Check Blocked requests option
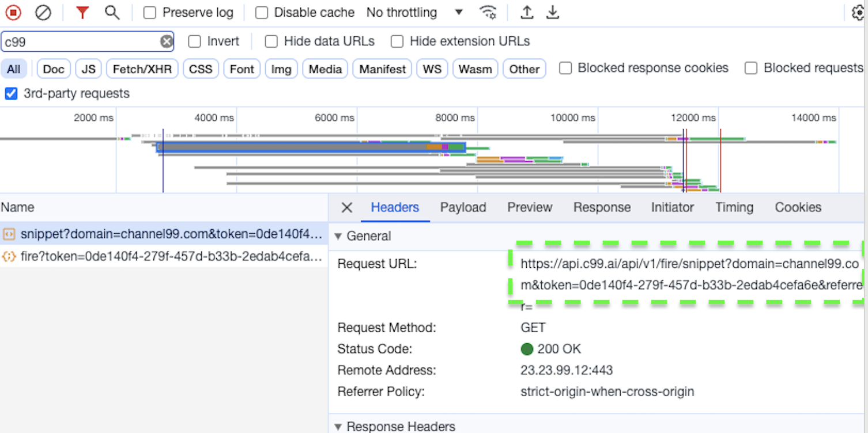 751,68
